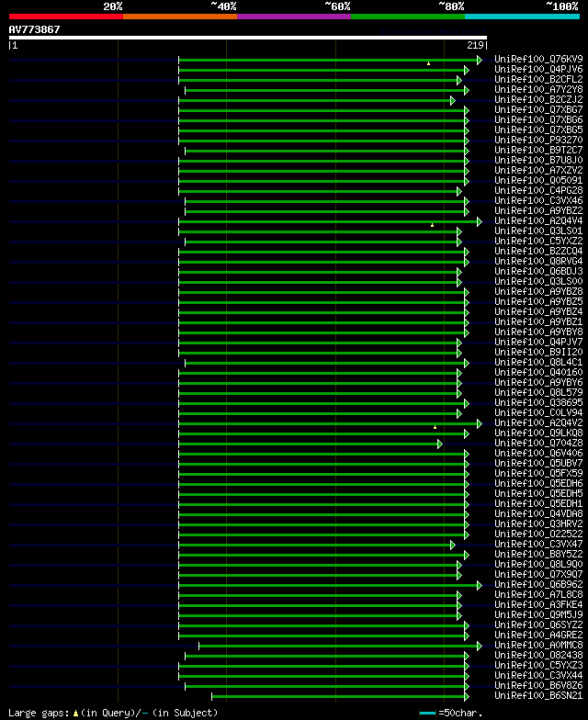The width and height of the screenshot is (588, 720).
Task: Select the red 20% identity color band
Action: click(66, 17)
